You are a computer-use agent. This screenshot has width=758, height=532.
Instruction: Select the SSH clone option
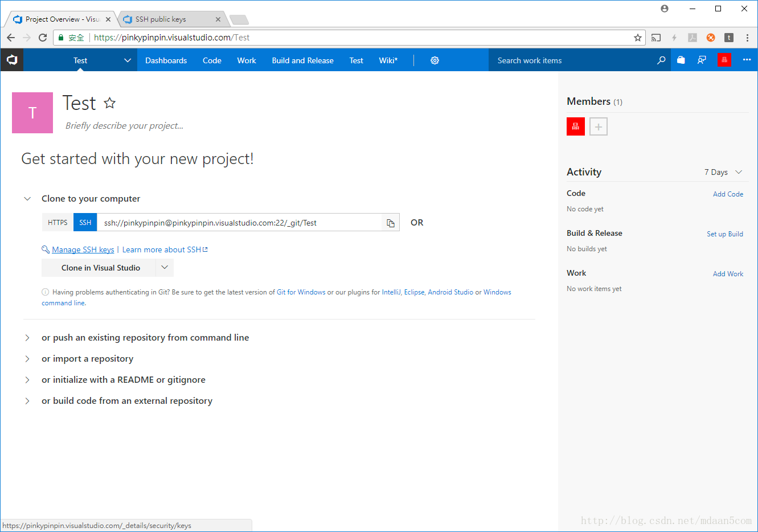click(85, 223)
